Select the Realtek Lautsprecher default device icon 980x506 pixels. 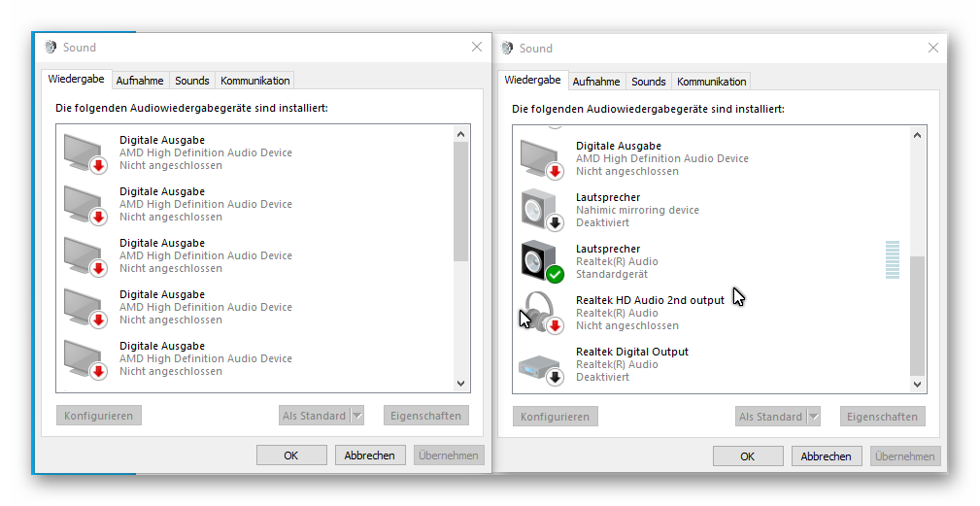click(541, 261)
